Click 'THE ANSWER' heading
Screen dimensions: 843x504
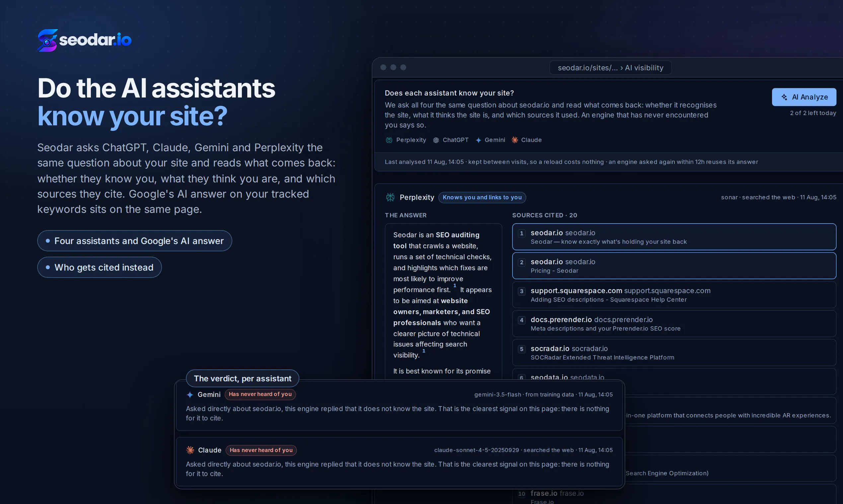pos(406,215)
